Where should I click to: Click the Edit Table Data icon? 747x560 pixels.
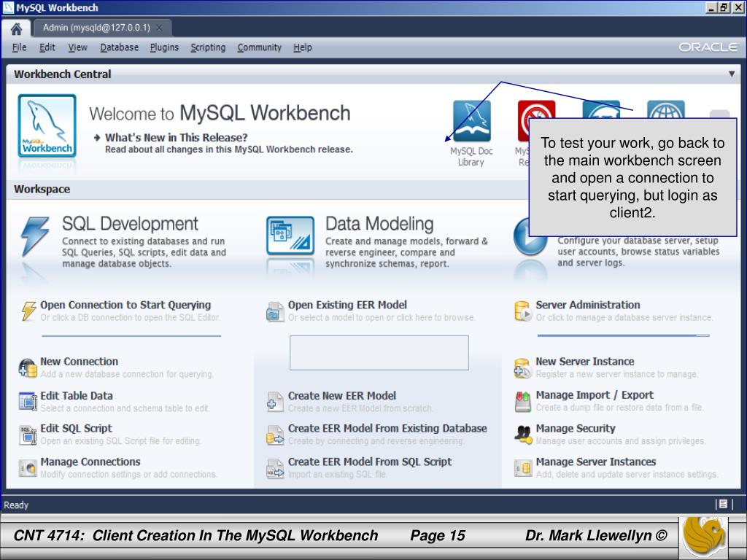(28, 401)
